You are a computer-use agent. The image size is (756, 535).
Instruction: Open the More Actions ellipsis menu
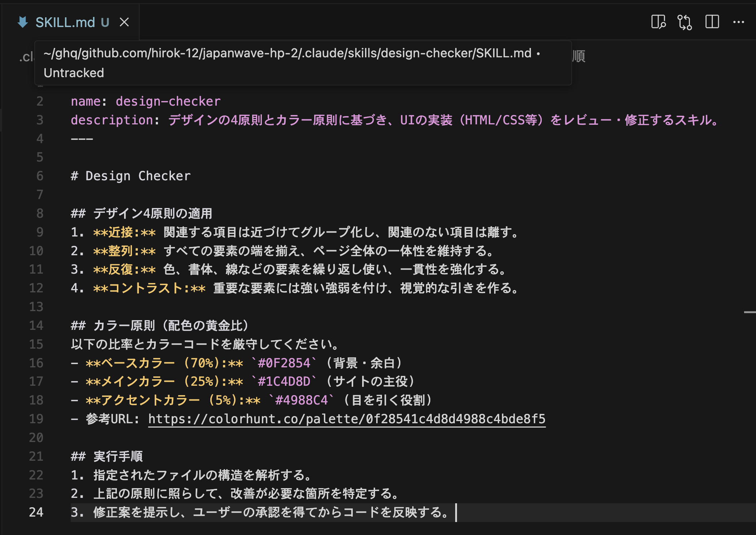click(x=738, y=22)
